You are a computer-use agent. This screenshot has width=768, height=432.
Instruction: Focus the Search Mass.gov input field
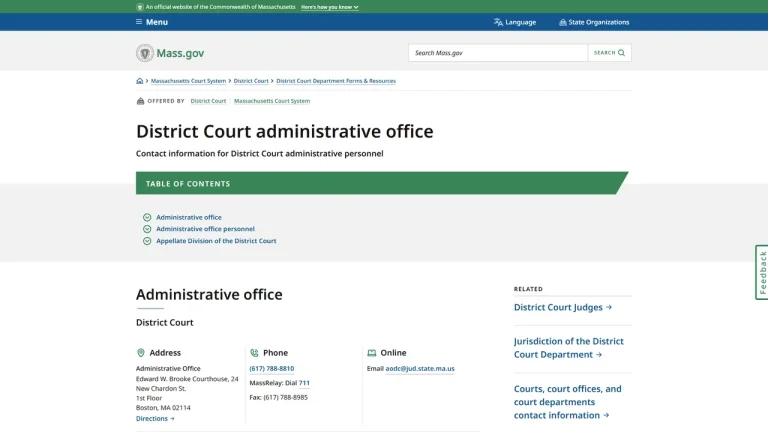coord(498,53)
